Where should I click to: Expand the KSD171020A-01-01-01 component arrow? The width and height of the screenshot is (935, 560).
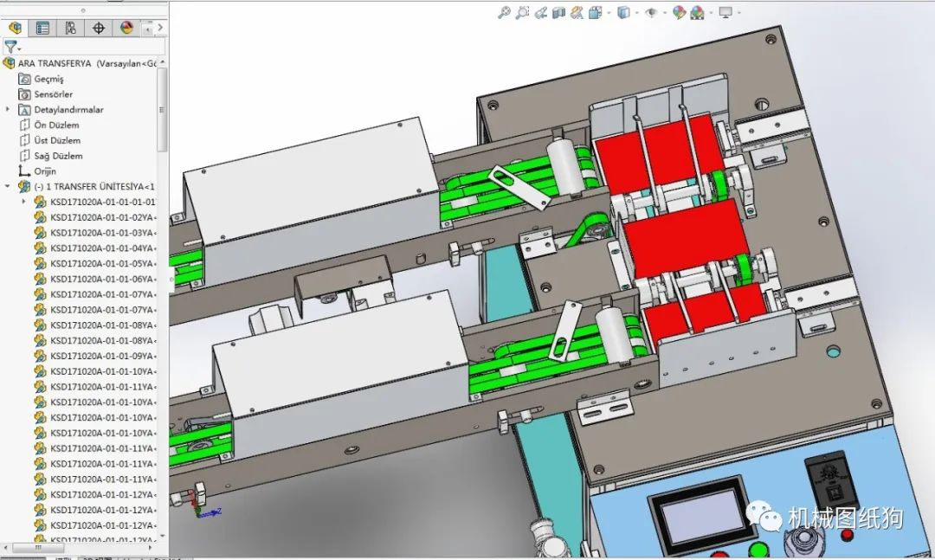point(24,203)
